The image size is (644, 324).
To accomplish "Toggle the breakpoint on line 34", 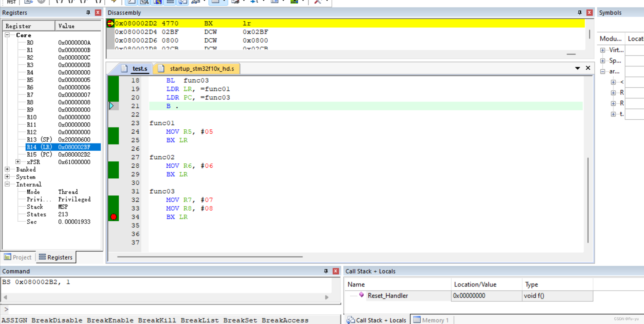I will (113, 217).
